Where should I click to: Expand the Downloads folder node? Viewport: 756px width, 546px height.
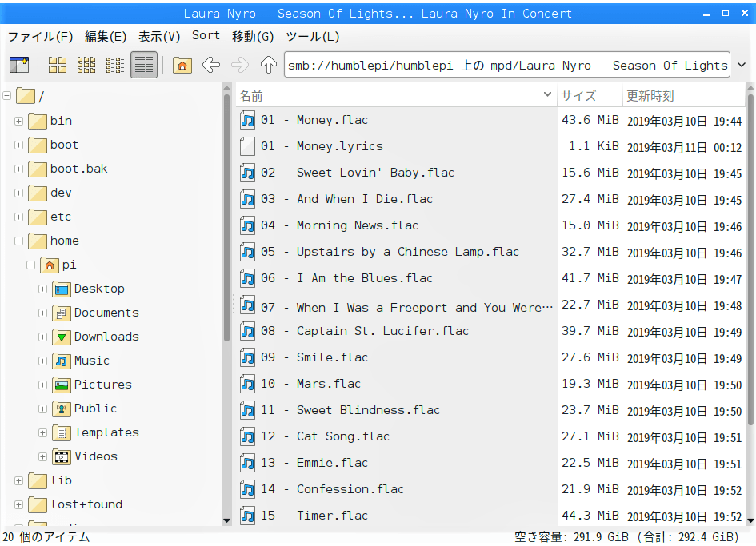(x=43, y=337)
